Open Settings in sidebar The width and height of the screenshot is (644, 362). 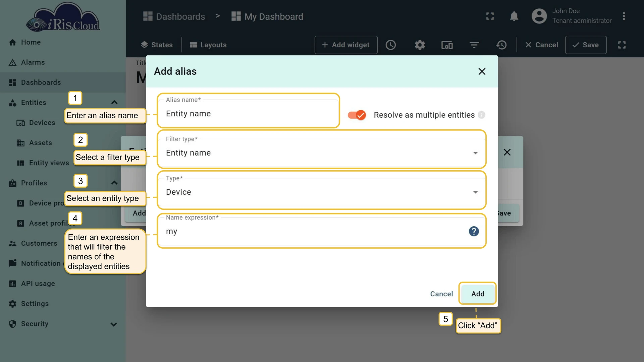63,304
